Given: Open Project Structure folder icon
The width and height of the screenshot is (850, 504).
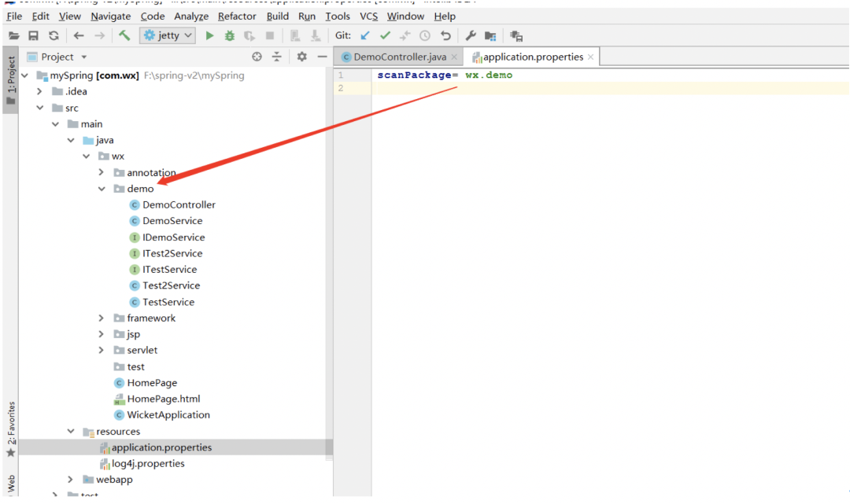Looking at the screenshot, I should (x=490, y=35).
